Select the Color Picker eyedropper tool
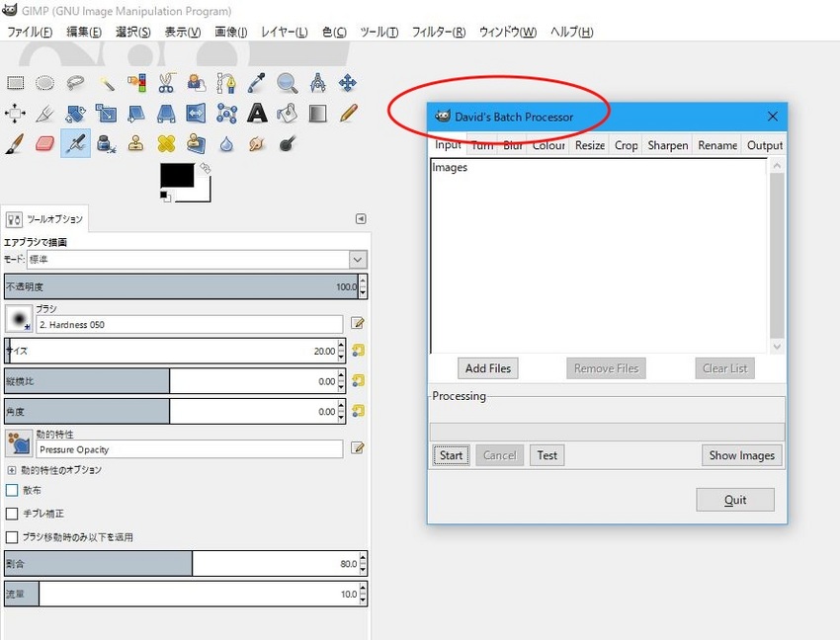Viewport: 840px width, 640px height. click(x=257, y=83)
